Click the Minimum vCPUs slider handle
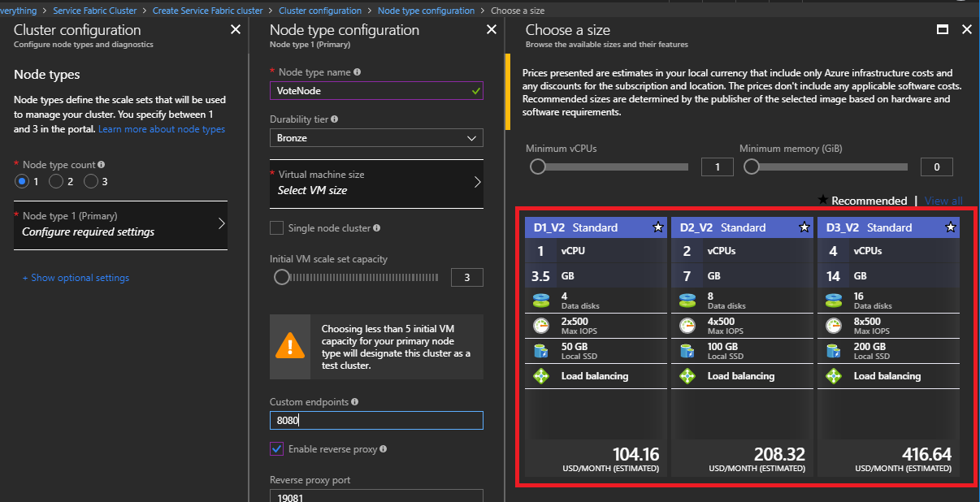This screenshot has height=502, width=980. (537, 166)
